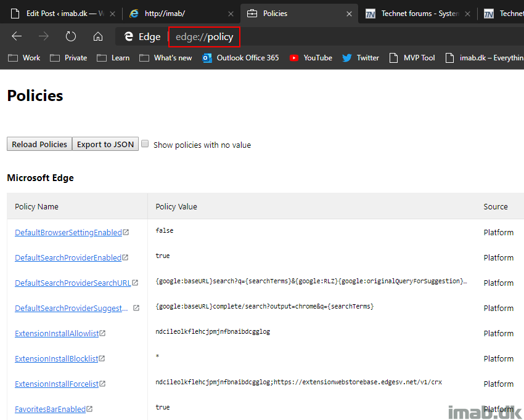Select the ExtensionInstallForcelist crx URL value
The width and height of the screenshot is (524, 420).
[298, 382]
